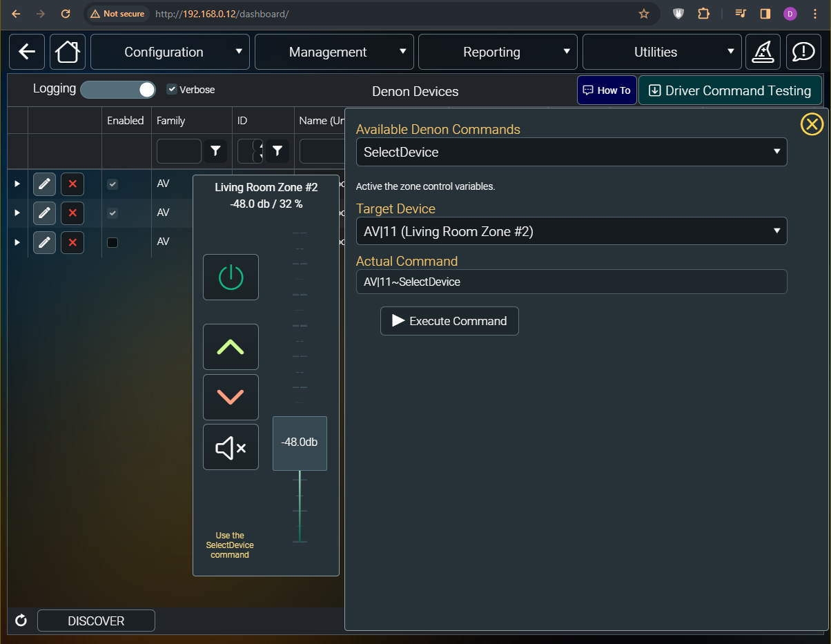Click the Actual Command input field
Image resolution: width=831 pixels, height=644 pixels.
pyautogui.click(x=571, y=282)
